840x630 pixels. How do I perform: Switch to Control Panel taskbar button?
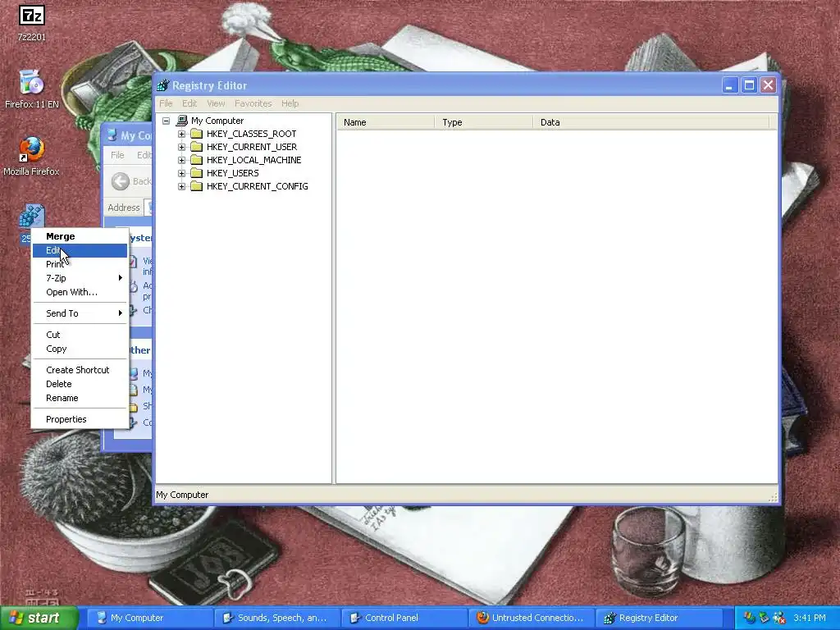tap(404, 618)
